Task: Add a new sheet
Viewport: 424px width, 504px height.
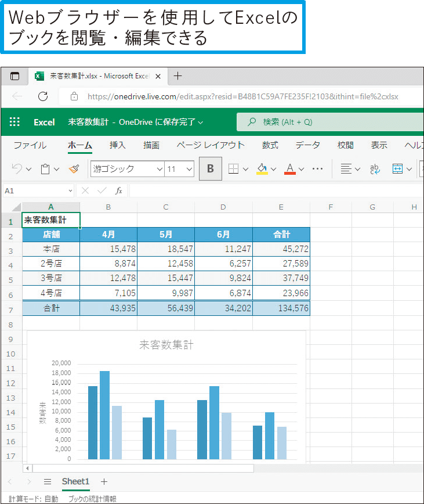Action: click(x=104, y=481)
